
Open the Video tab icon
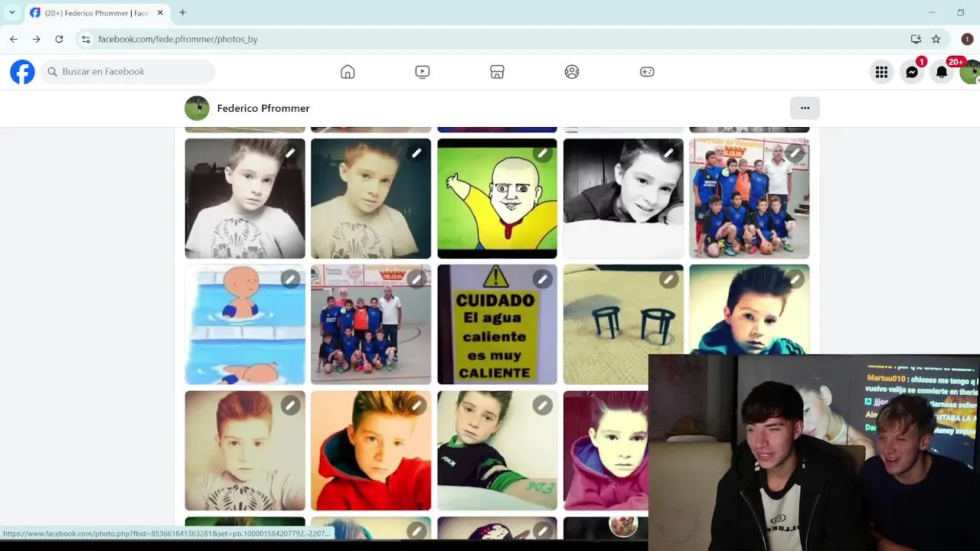422,72
